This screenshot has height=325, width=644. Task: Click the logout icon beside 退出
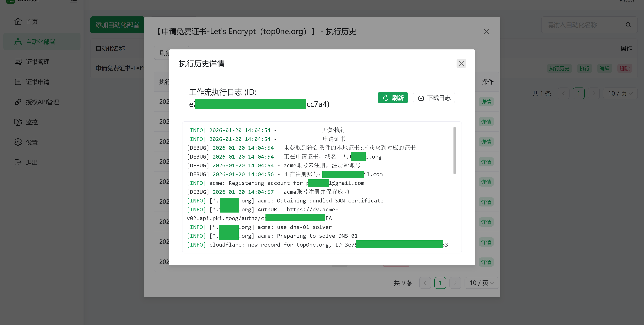pos(18,162)
